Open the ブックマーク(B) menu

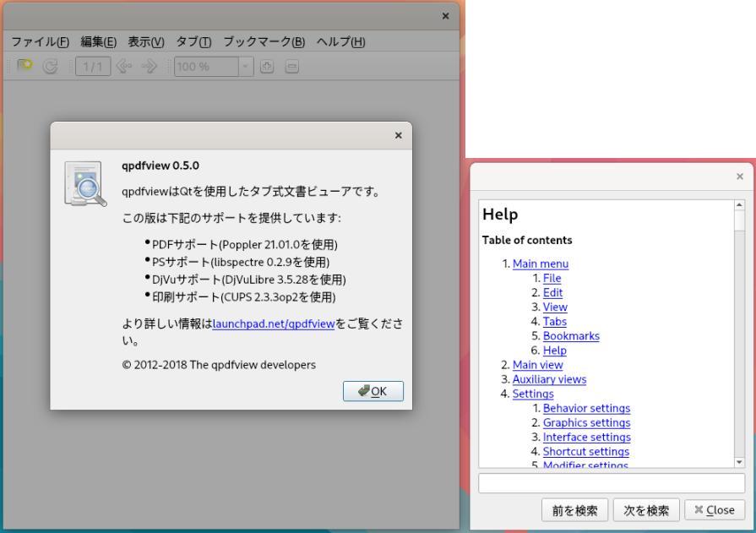click(x=264, y=42)
